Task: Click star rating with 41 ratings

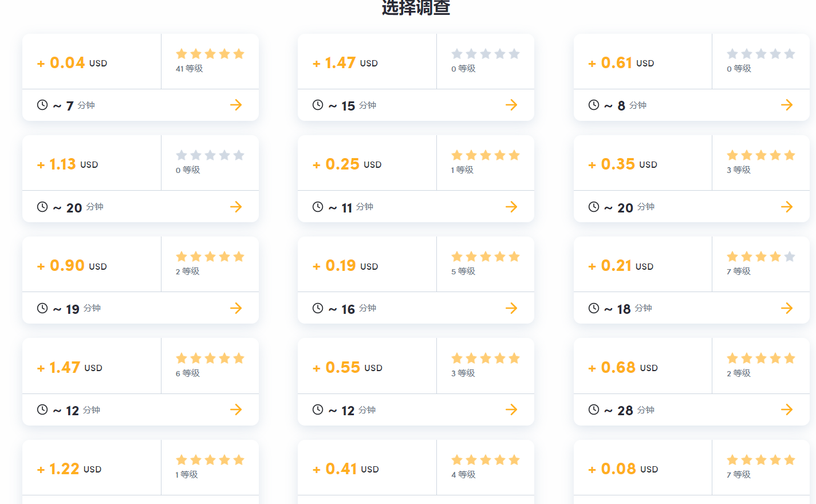Action: click(x=210, y=54)
